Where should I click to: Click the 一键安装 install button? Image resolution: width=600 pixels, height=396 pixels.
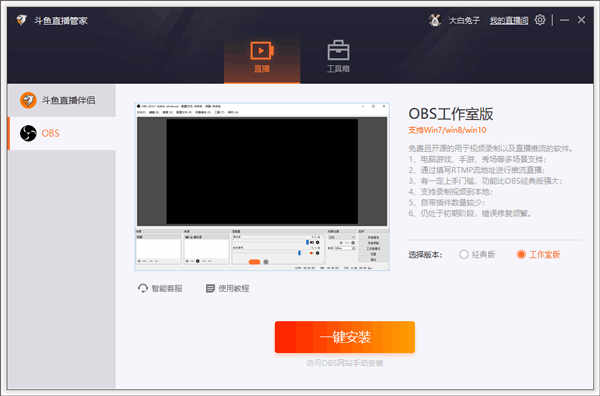click(x=345, y=337)
